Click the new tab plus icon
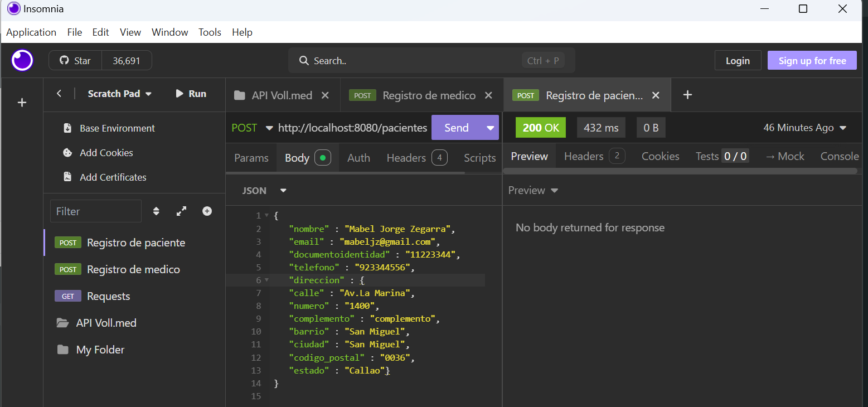Screen dimensions: 868x407 coord(687,95)
